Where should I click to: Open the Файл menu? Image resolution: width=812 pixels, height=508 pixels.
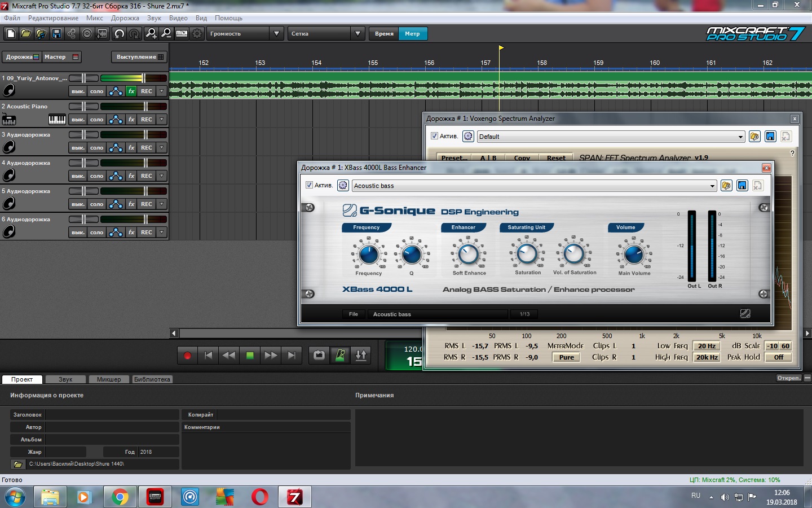click(x=12, y=18)
